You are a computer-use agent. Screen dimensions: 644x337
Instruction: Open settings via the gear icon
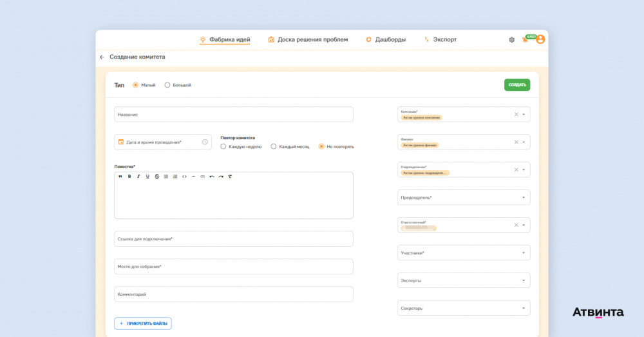coord(512,40)
